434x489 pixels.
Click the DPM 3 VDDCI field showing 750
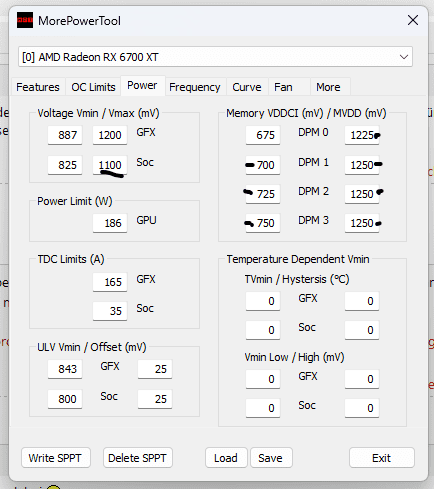[x=263, y=223]
